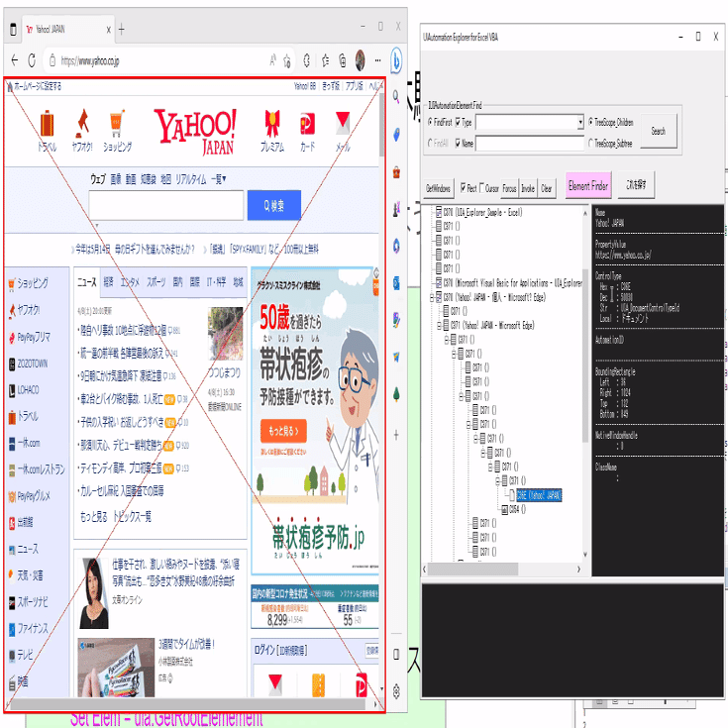Open Edge sidebar settings gear
The height and width of the screenshot is (728, 728).
tap(396, 691)
